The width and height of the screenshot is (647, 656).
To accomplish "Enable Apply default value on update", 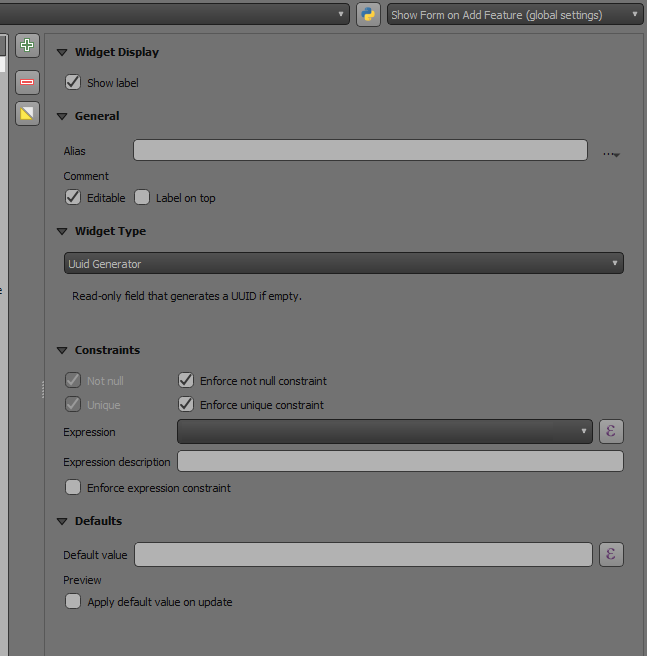I will click(x=73, y=601).
